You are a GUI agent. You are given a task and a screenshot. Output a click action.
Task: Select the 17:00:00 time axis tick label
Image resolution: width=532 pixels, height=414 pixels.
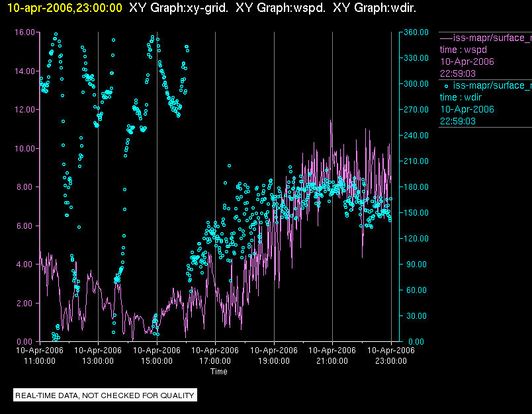tap(215, 361)
